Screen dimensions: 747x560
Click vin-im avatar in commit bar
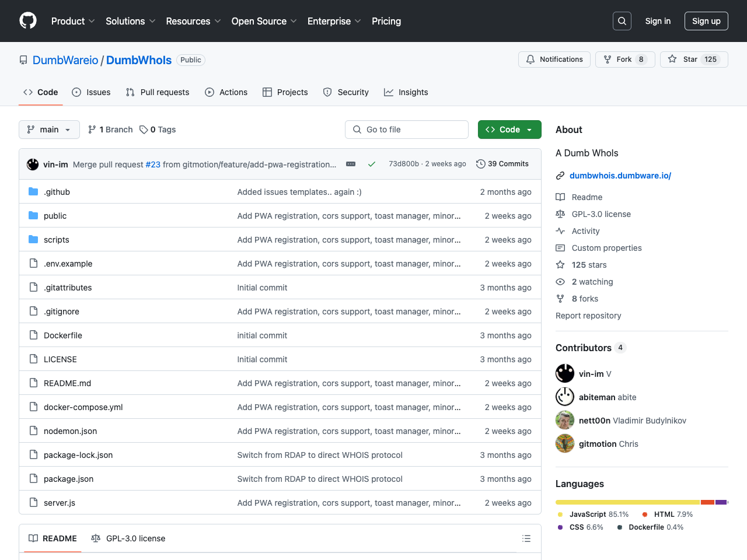(x=33, y=164)
